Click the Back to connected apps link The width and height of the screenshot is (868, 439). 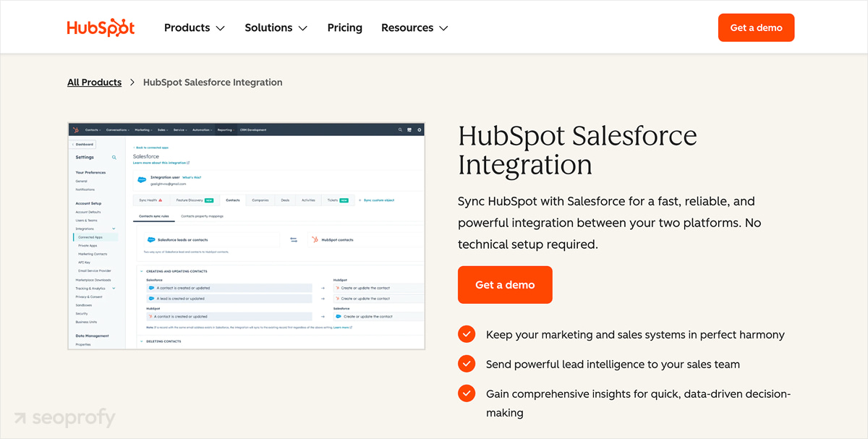(x=151, y=148)
